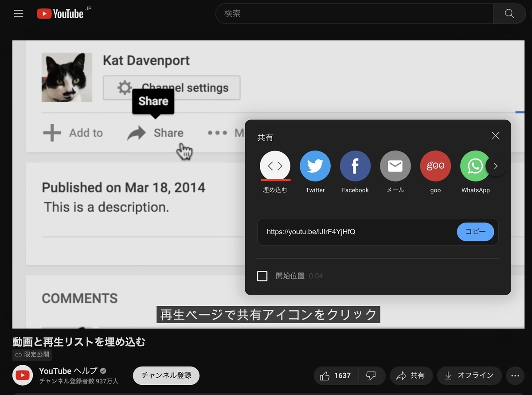Enable the start position (開始位置) checkbox

coord(262,276)
